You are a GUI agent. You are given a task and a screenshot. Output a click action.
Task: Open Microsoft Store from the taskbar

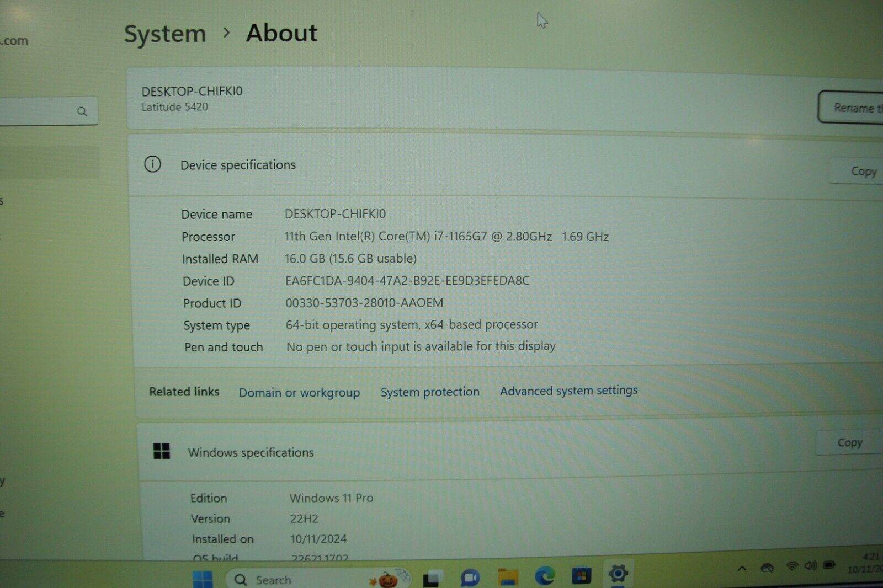coord(582,577)
